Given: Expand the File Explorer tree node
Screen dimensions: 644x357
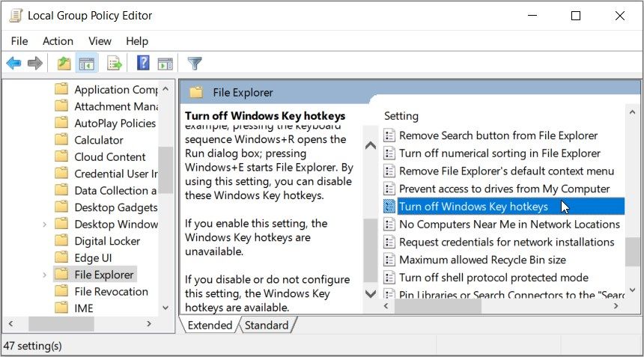Looking at the screenshot, I should point(45,275).
